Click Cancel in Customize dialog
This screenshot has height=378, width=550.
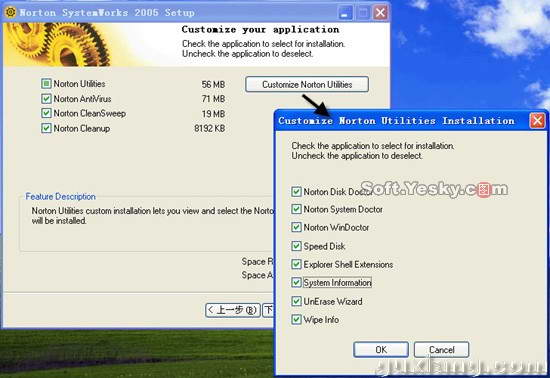(x=442, y=350)
